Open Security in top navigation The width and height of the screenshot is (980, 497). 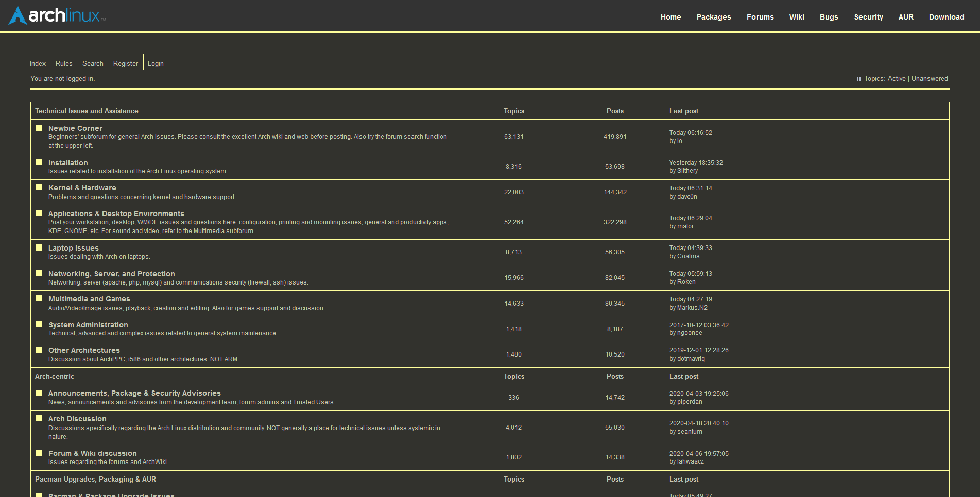tap(868, 17)
